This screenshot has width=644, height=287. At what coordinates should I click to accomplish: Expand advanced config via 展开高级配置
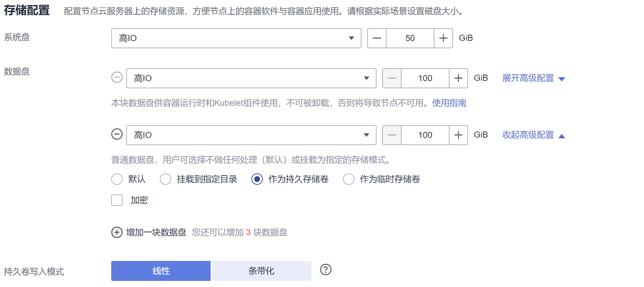[x=534, y=78]
